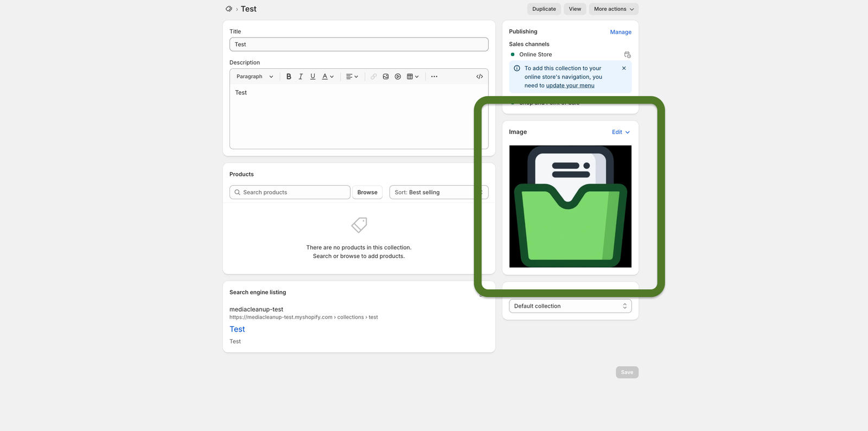The height and width of the screenshot is (431, 868).
Task: Click the empty products tag icon
Action: 359,225
